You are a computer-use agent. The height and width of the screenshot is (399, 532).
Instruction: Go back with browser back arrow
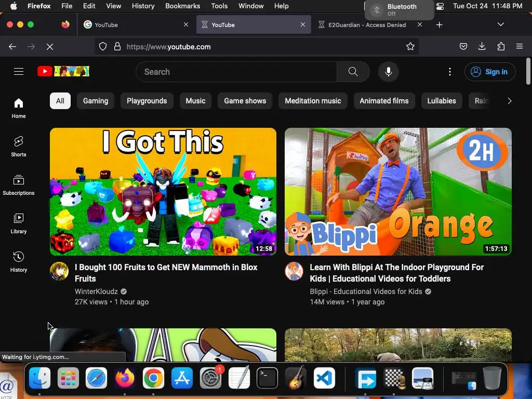(12, 46)
